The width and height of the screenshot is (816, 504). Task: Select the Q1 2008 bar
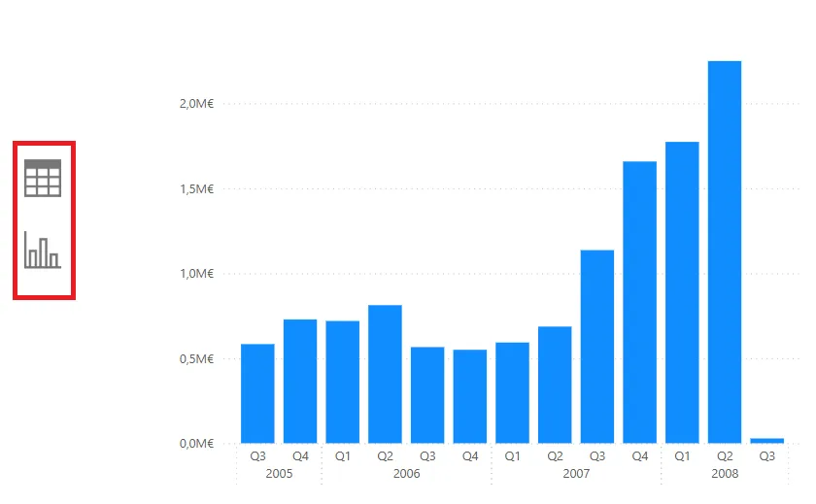[x=682, y=292]
